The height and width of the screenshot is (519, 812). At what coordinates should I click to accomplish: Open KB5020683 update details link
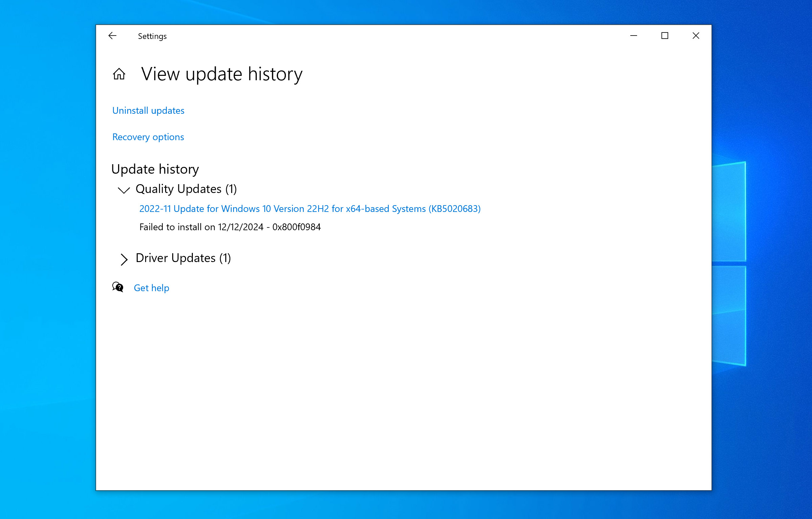(x=310, y=209)
